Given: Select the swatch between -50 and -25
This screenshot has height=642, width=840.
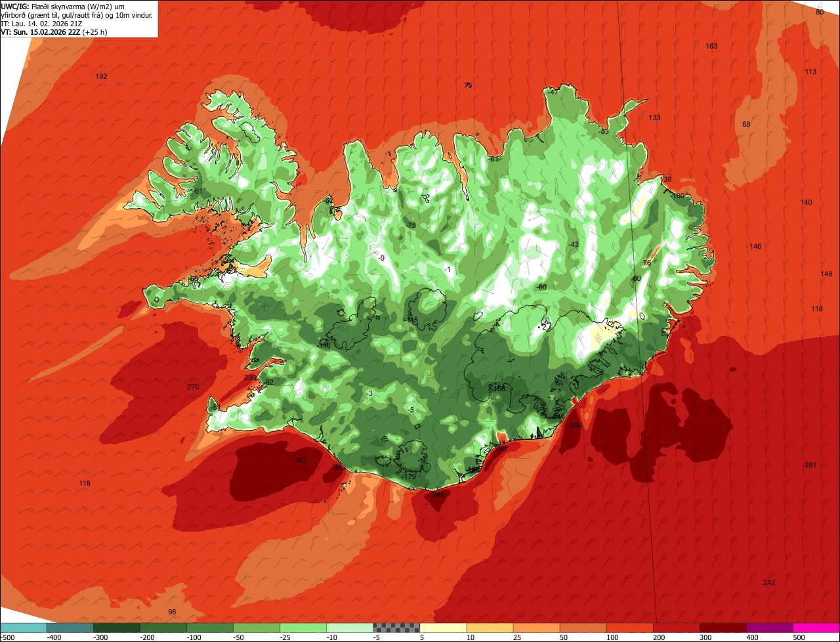Looking at the screenshot, I should pos(257,628).
